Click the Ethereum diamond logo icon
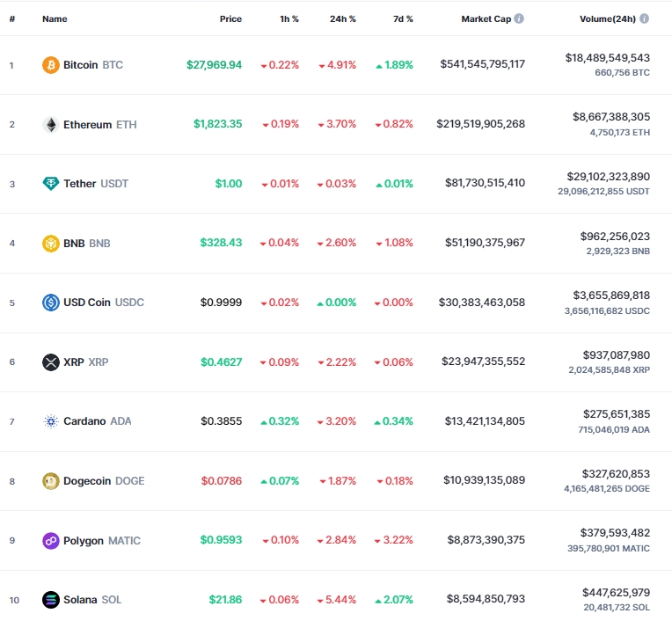 [x=50, y=125]
